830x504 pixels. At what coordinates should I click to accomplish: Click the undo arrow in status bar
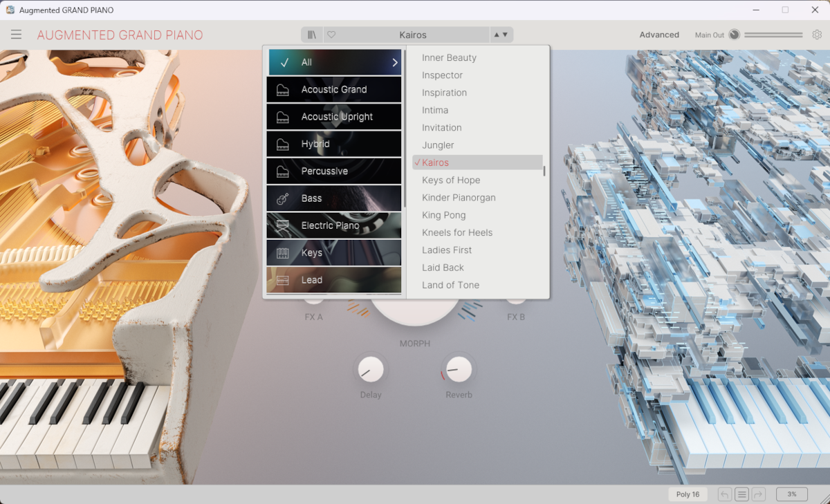pyautogui.click(x=724, y=494)
